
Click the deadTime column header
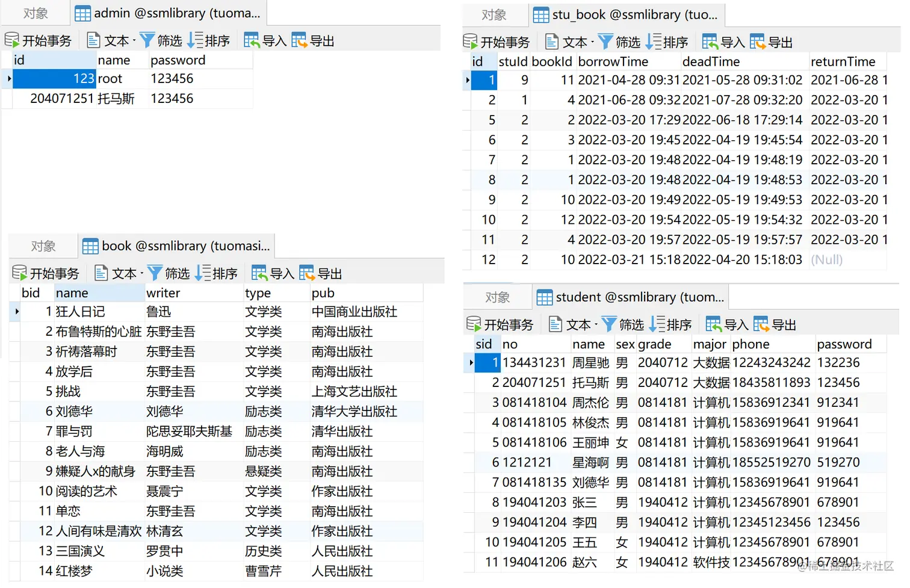tap(744, 61)
